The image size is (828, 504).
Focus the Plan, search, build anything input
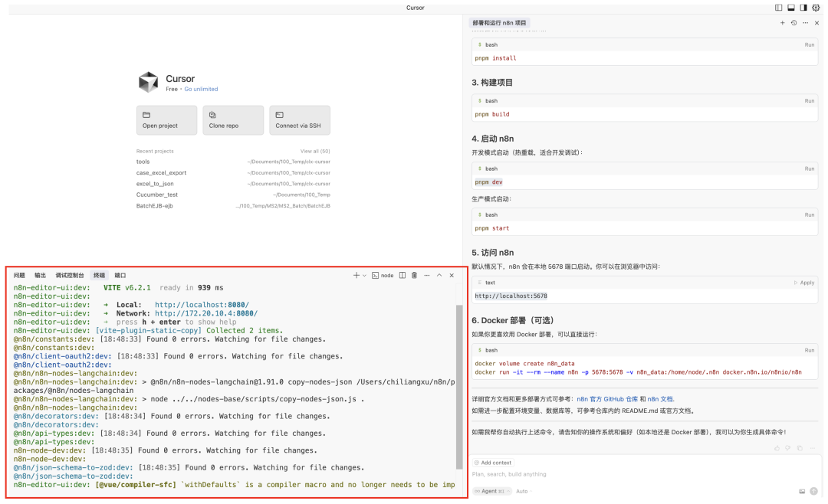[x=509, y=474]
